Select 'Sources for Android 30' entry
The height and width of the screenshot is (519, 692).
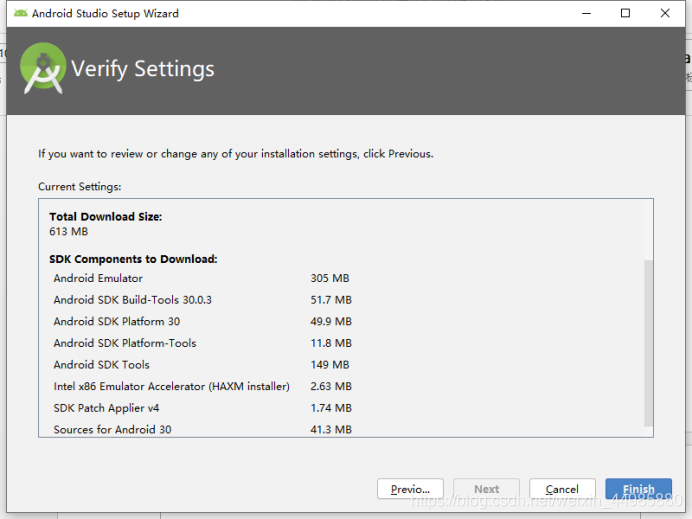[x=112, y=429]
